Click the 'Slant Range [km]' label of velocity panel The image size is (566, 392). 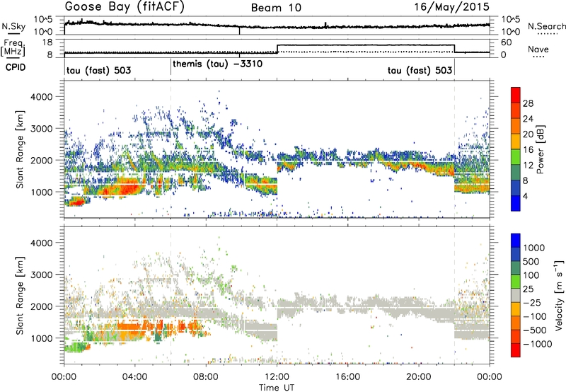[x=20, y=295]
